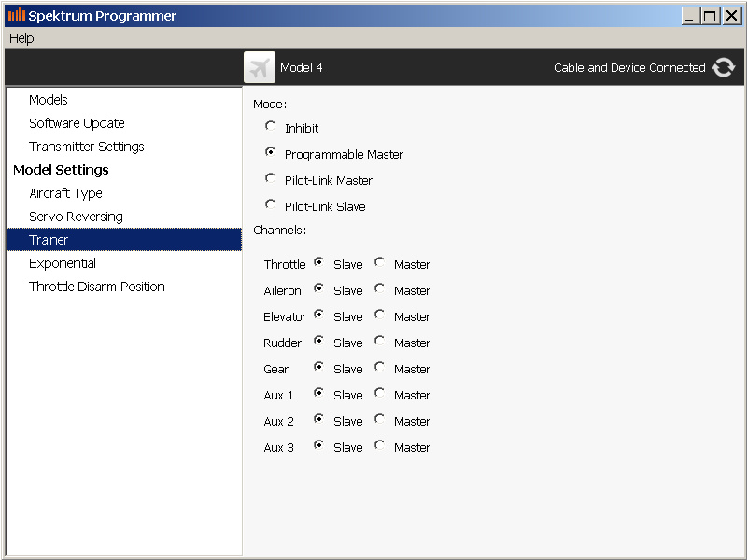Set Aileron channel to Master
This screenshot has height=560, width=747.
point(379,288)
